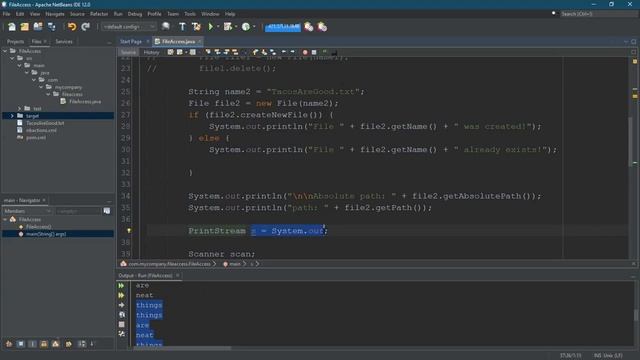Toggle Show Inner Classes filter in Navigator footer
This screenshot has width=640, height=360.
point(56,344)
